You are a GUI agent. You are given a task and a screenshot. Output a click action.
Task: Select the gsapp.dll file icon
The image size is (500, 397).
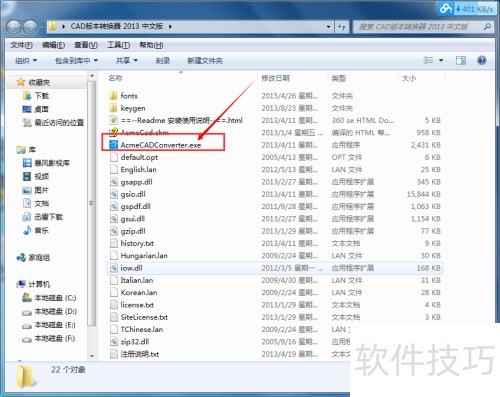(x=114, y=182)
